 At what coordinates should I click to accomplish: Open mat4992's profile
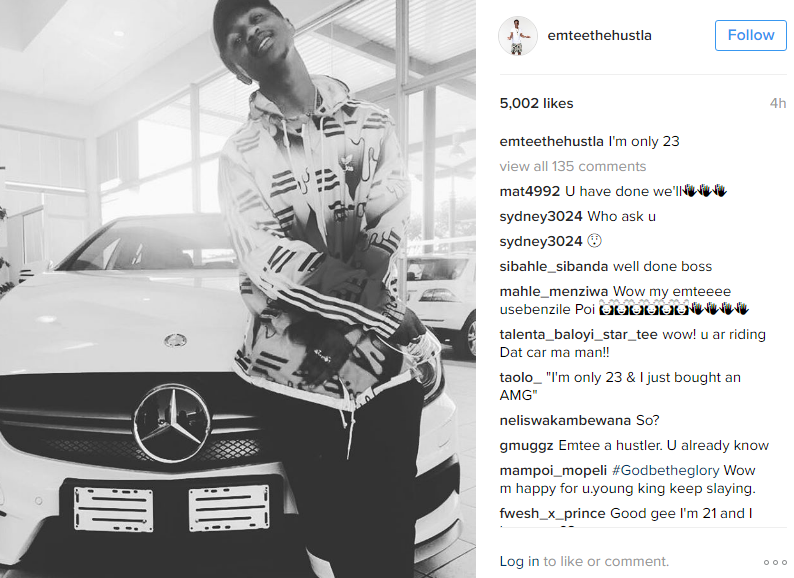[x=530, y=191]
